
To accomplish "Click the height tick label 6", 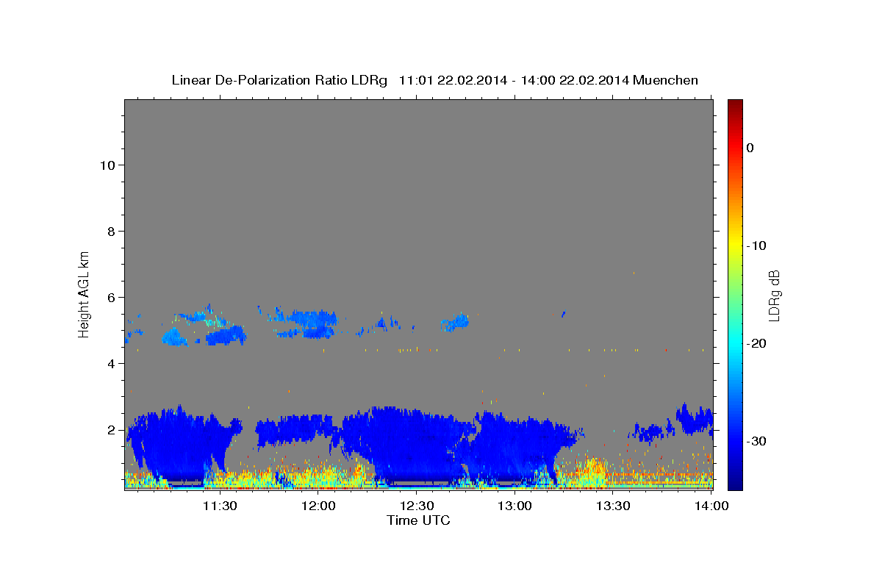I will coord(110,297).
